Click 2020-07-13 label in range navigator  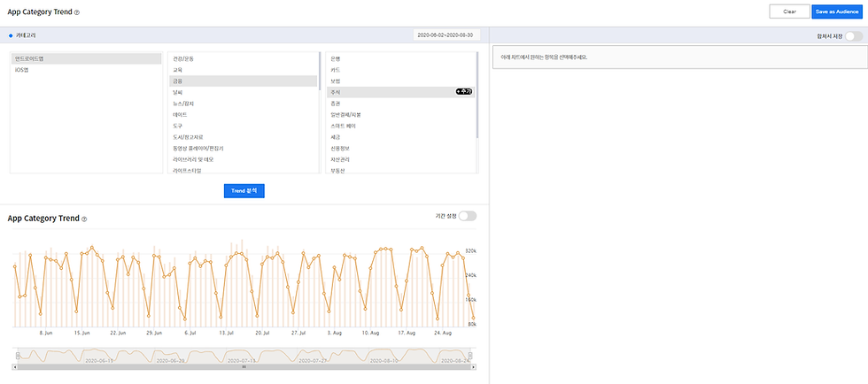242,360
